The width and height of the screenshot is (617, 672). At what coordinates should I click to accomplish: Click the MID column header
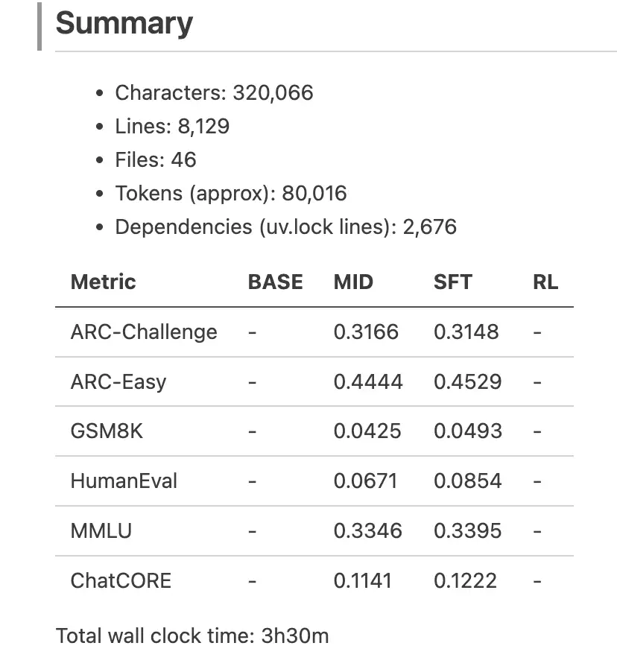click(x=353, y=282)
